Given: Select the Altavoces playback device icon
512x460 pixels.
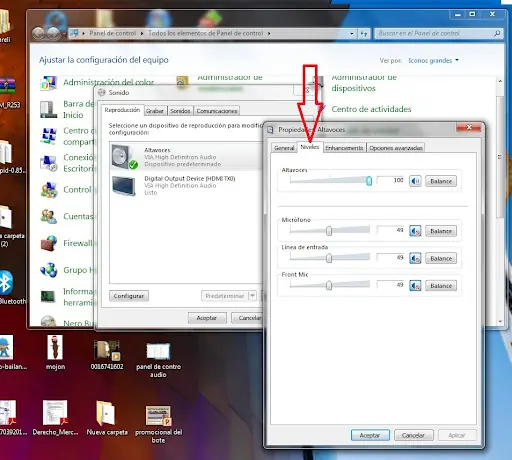Looking at the screenshot, I should [x=124, y=157].
